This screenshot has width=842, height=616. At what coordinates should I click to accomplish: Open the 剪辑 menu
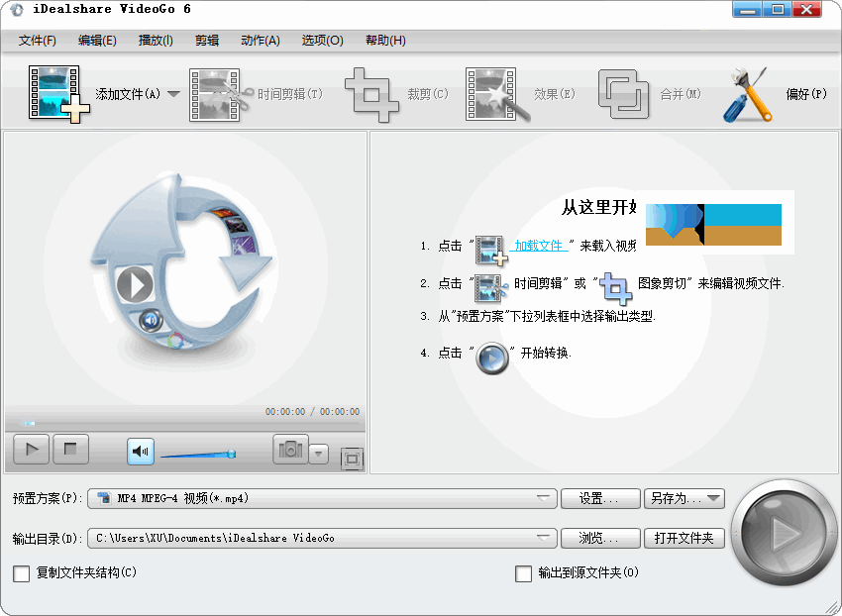coord(207,41)
